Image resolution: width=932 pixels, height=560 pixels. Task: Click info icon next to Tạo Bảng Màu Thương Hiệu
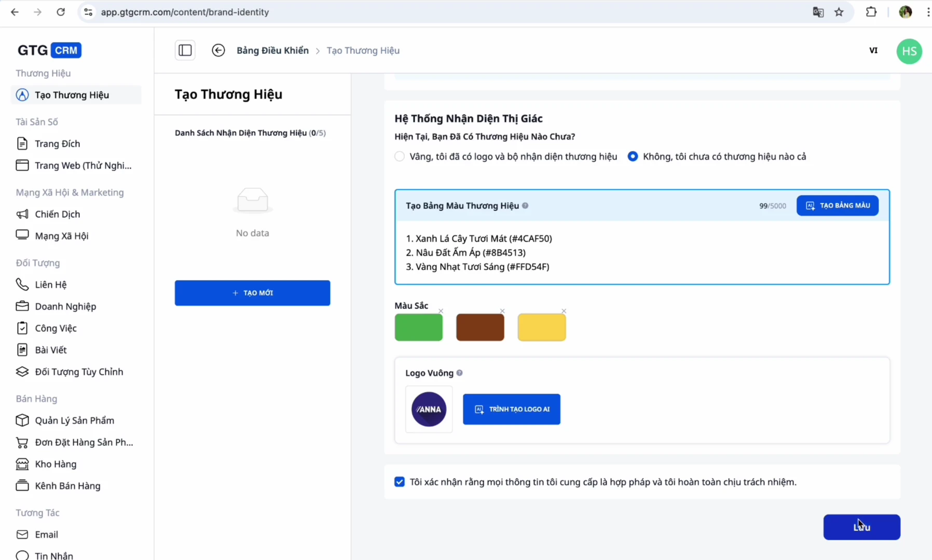tap(525, 206)
